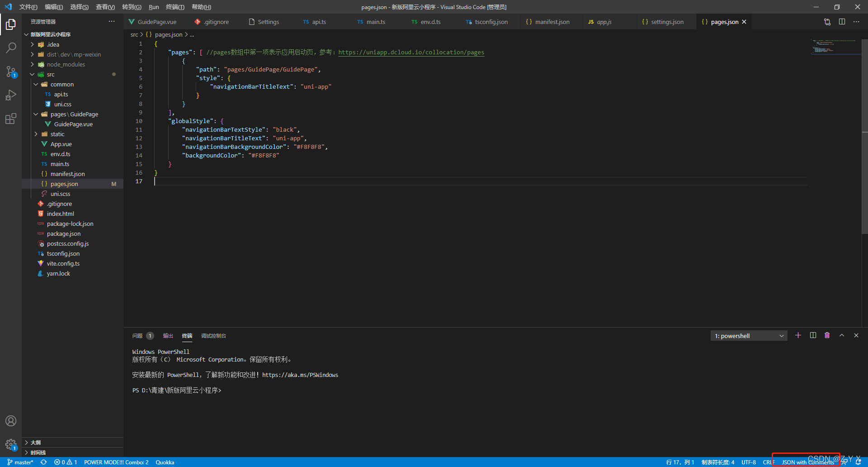Open the terminal selector powershell dropdown
Screen dimensions: 868x467
click(749, 336)
